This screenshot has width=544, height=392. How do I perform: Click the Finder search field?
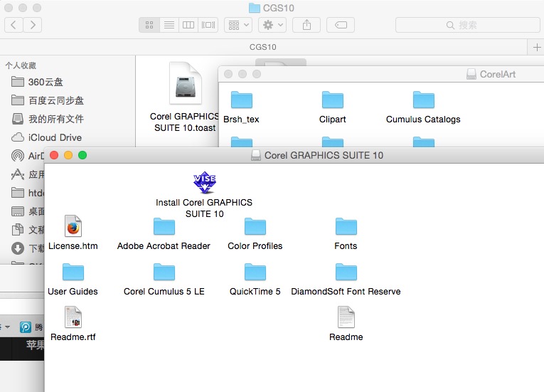tap(466, 25)
